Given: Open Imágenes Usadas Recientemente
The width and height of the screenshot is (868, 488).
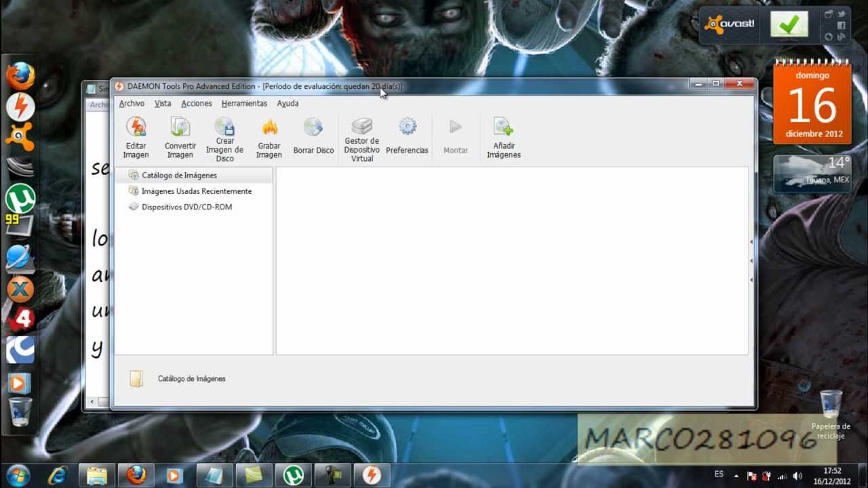Looking at the screenshot, I should point(197,191).
